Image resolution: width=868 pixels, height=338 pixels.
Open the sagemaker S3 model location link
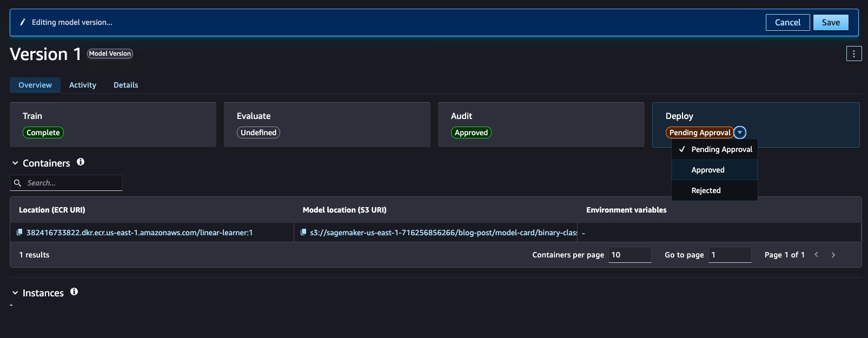point(443,233)
